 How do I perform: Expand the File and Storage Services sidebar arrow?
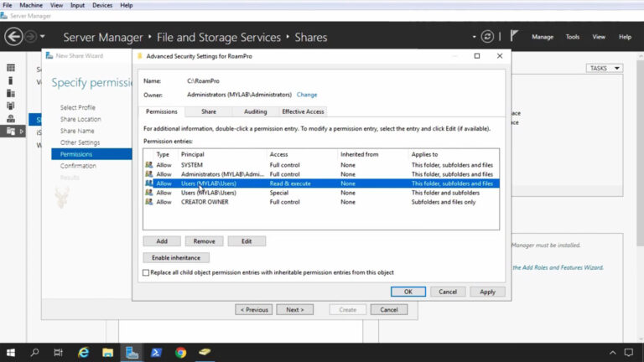click(x=21, y=132)
